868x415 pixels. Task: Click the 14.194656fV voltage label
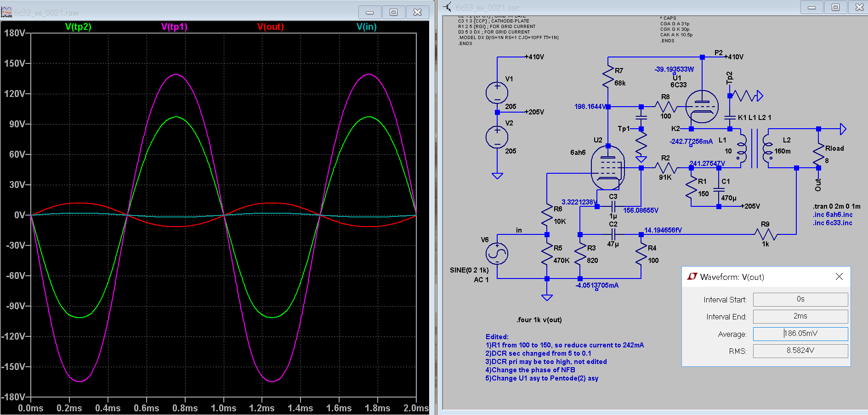[663, 230]
